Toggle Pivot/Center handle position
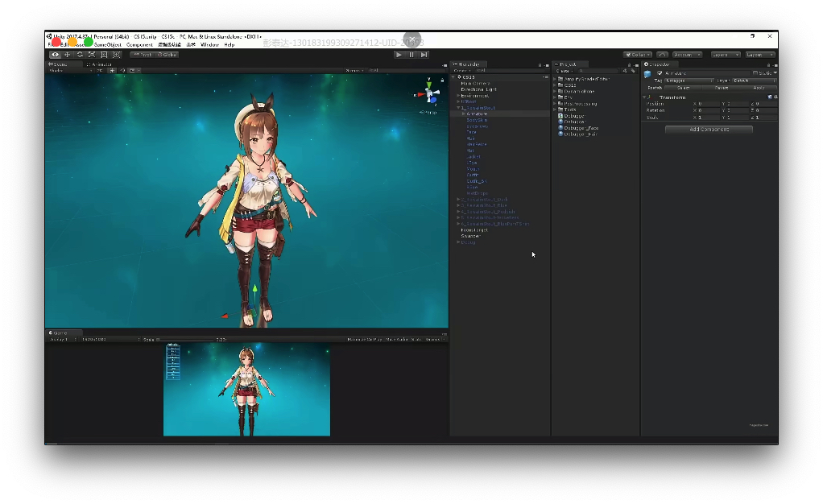The image size is (823, 504). coord(142,55)
